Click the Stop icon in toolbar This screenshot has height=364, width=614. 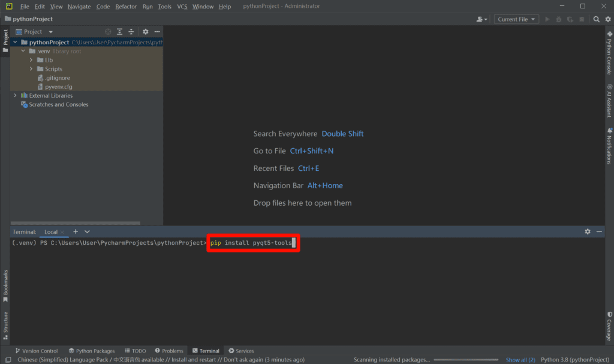click(582, 19)
